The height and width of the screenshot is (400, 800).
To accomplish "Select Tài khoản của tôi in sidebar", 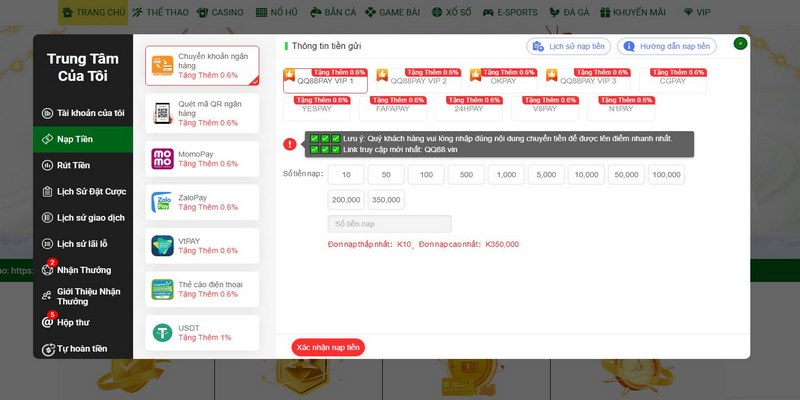I will point(83,113).
